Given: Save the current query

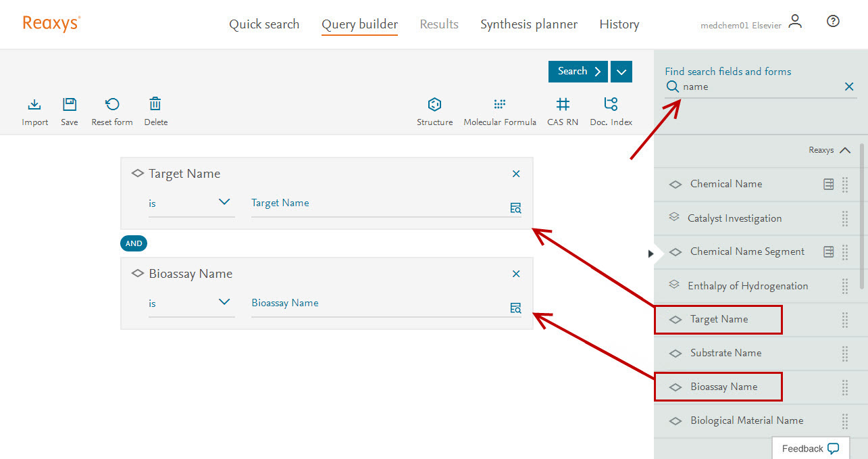Looking at the screenshot, I should pos(69,105).
